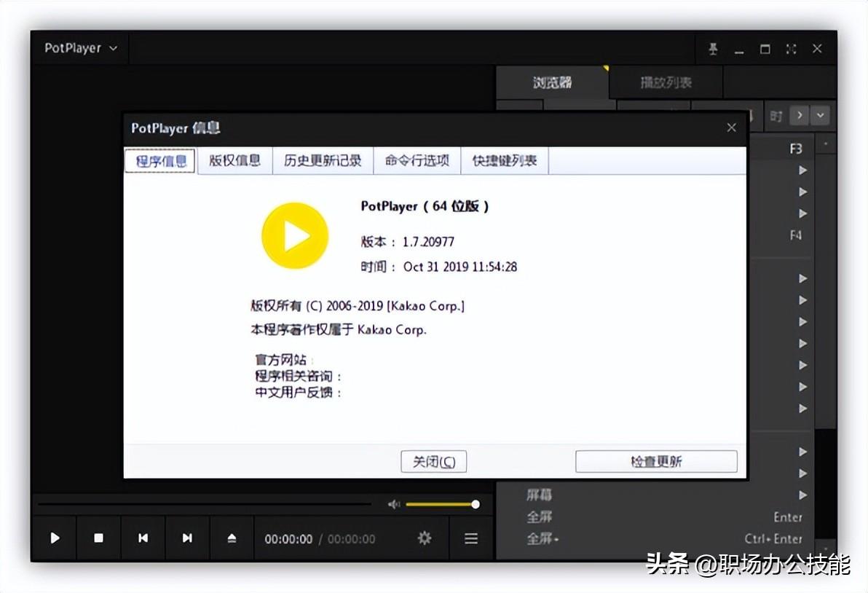868x593 pixels.
Task: Open the panel toolbar down-arrow dropdown
Action: coord(821,116)
